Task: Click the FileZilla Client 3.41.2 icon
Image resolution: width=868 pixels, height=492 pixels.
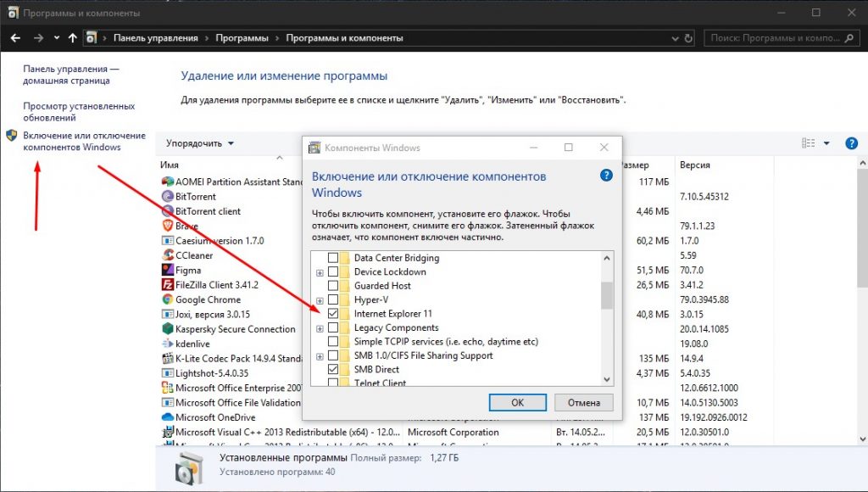Action: 167,285
